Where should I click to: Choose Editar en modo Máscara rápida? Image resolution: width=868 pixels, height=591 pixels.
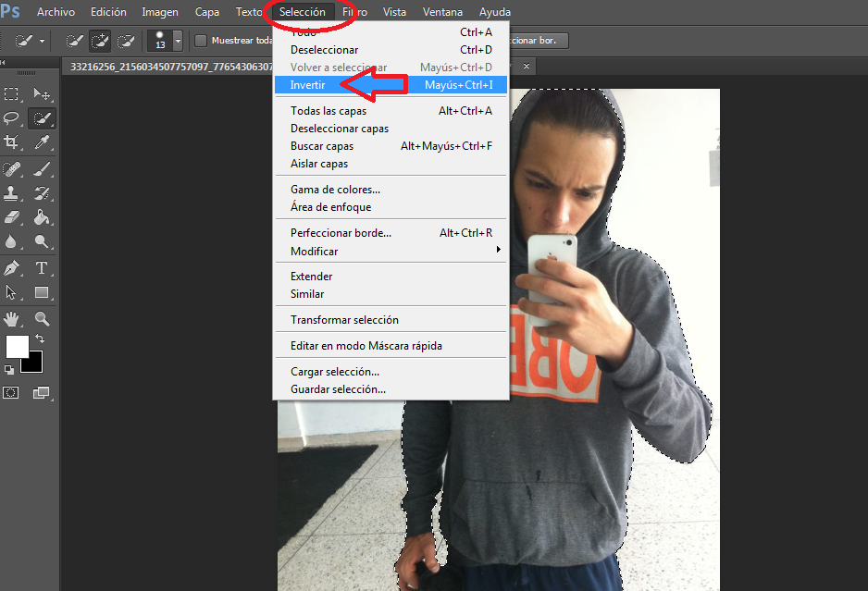(391, 346)
